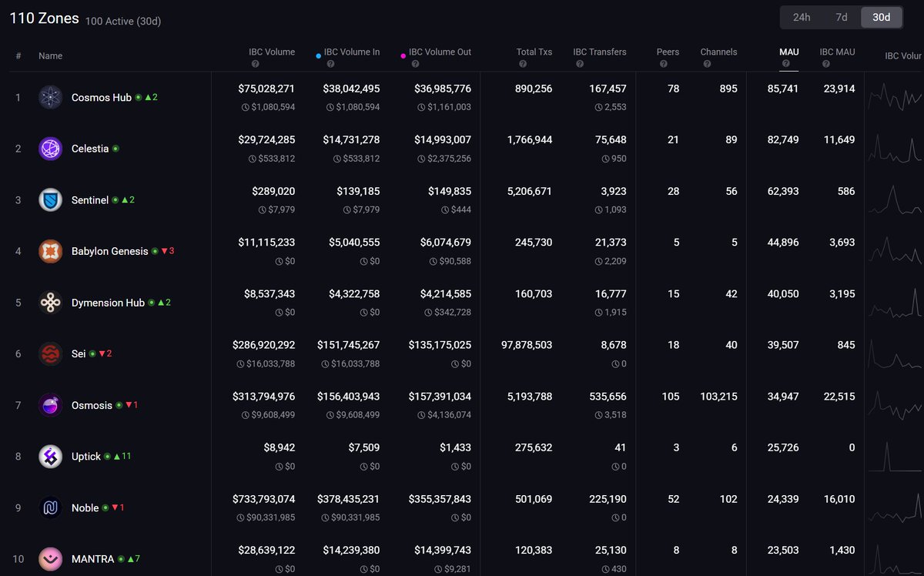Viewport: 924px width, 576px height.
Task: Click the MANTRA logo icon
Action: [51, 559]
